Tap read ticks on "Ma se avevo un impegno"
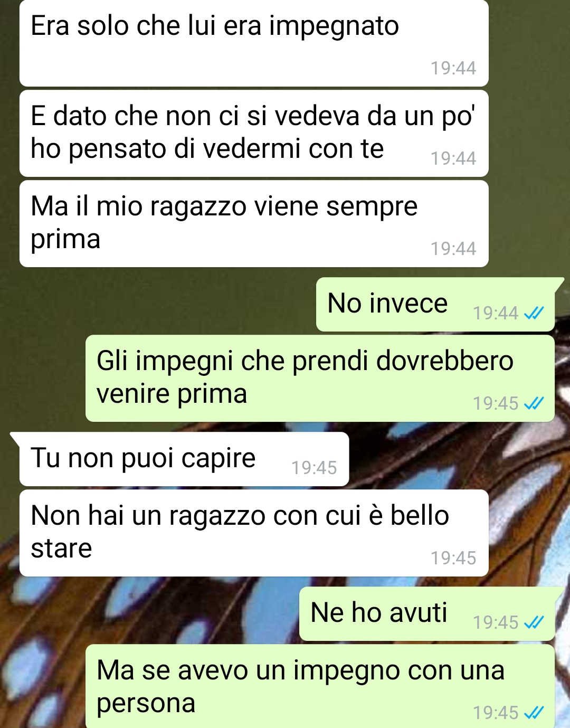 coord(534,713)
